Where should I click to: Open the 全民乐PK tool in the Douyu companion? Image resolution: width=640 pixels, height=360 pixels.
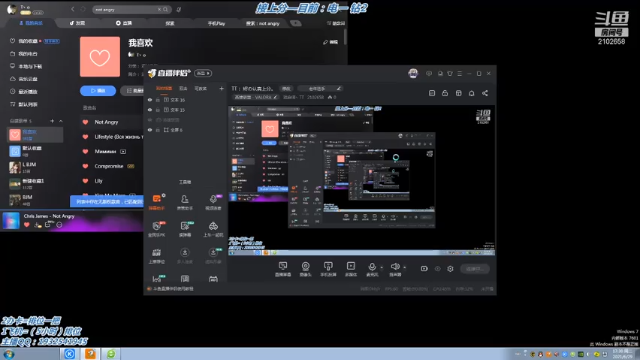(x=157, y=229)
